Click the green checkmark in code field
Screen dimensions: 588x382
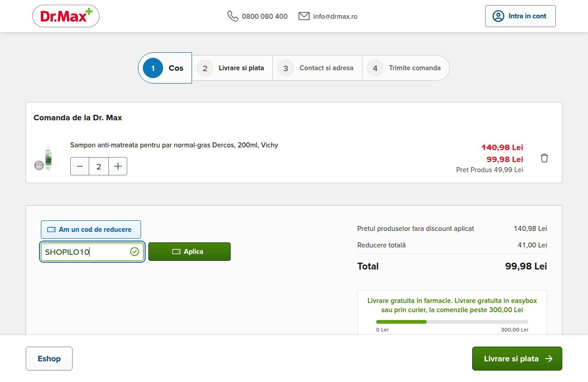point(135,252)
